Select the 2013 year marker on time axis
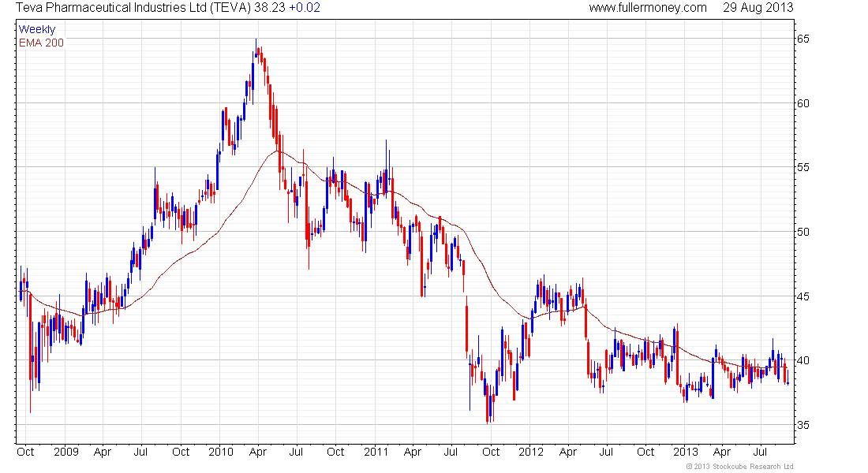Screen dimensions: 868x473 click(x=685, y=452)
